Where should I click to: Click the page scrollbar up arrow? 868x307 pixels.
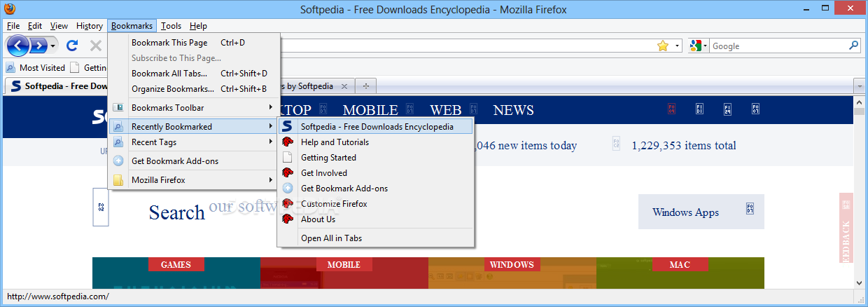860,102
